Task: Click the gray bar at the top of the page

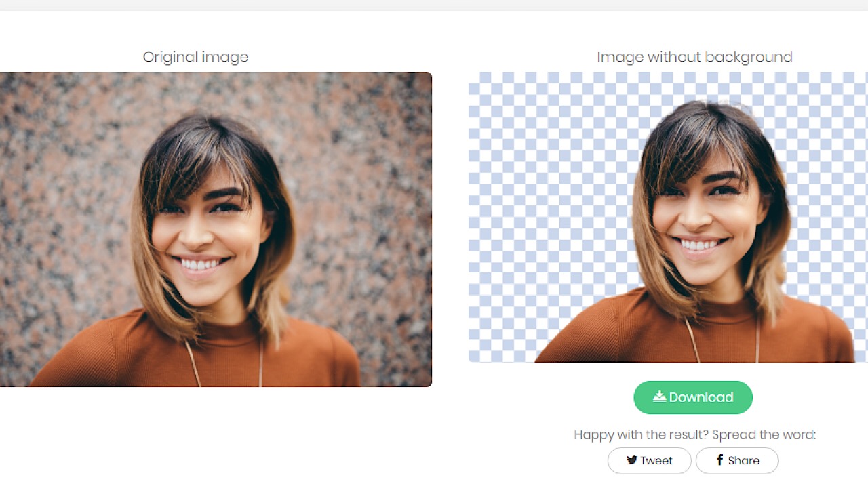Action: pyautogui.click(x=434, y=5)
